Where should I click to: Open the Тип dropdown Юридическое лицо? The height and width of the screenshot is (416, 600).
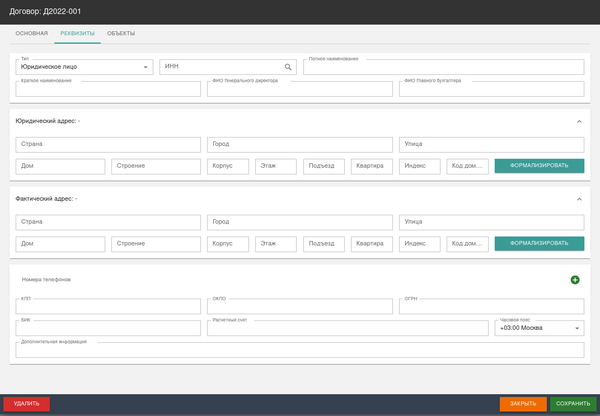pos(84,67)
